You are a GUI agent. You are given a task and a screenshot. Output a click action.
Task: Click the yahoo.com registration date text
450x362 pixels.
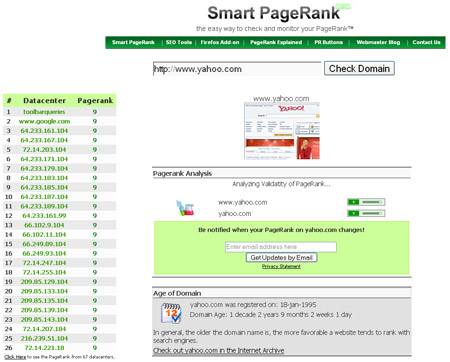[x=253, y=305]
